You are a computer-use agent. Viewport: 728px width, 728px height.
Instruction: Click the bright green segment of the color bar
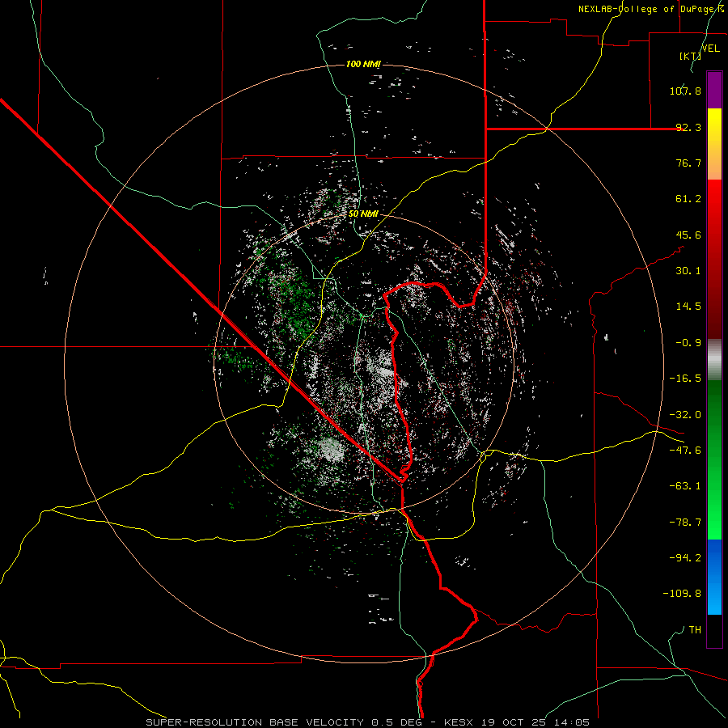coord(714,459)
